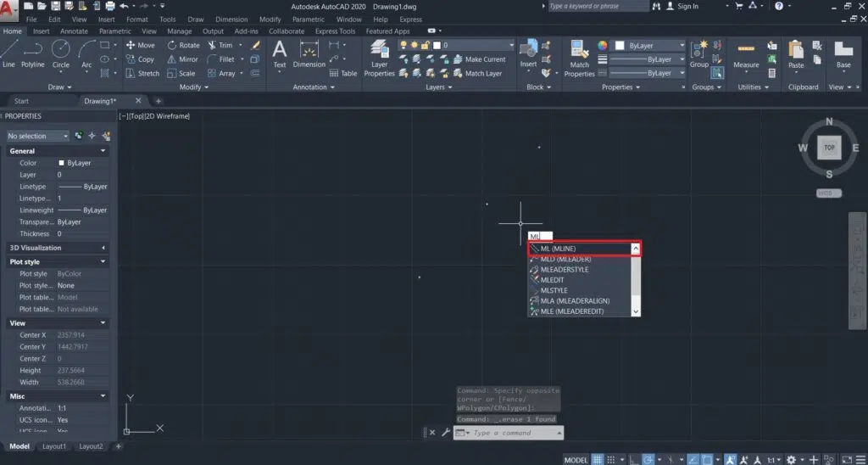Open the layer name dropdown
The height and width of the screenshot is (465, 868).
pyautogui.click(x=475, y=45)
